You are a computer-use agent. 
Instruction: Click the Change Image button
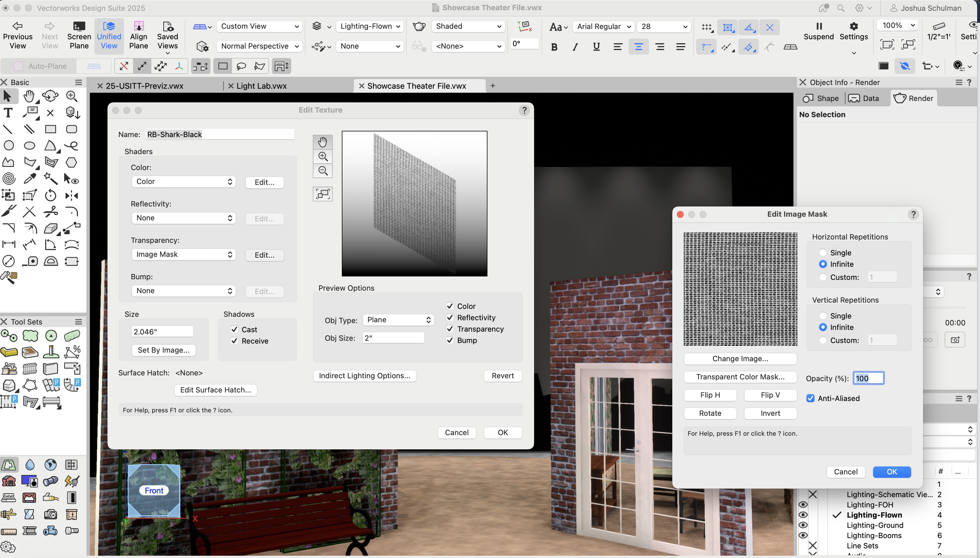point(739,358)
